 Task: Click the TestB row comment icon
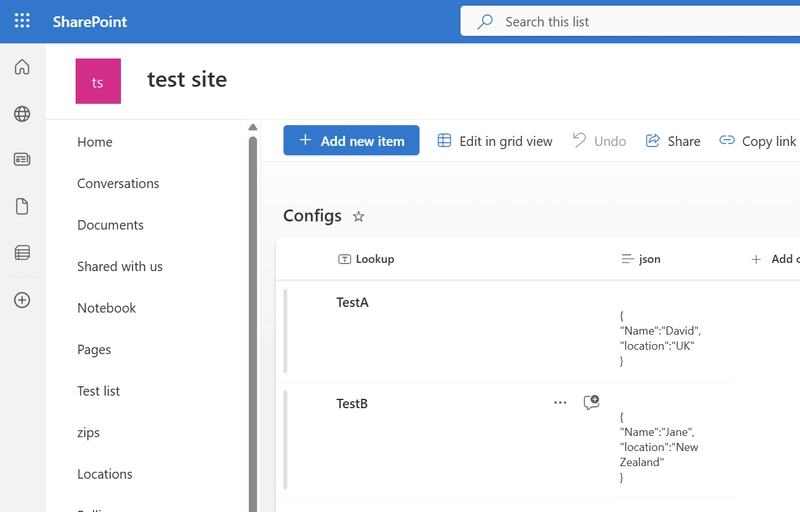point(591,402)
